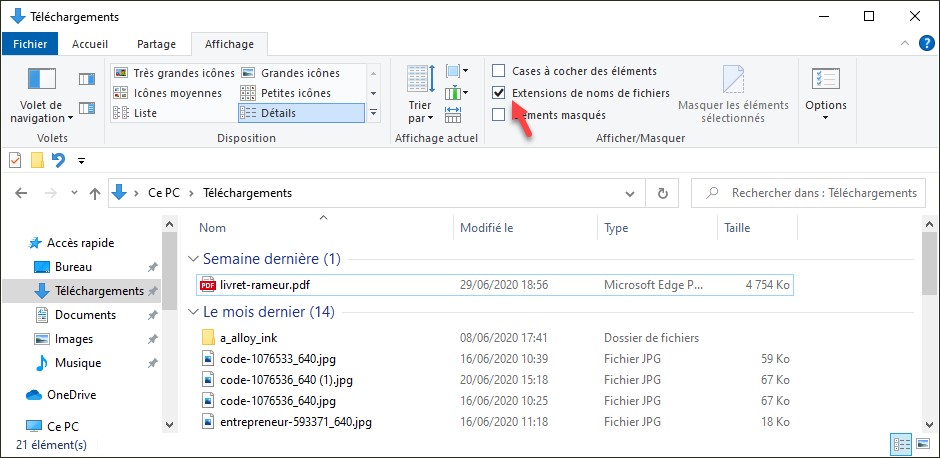940x458 pixels.
Task: Sort by the Modifié le column header
Action: (x=487, y=228)
